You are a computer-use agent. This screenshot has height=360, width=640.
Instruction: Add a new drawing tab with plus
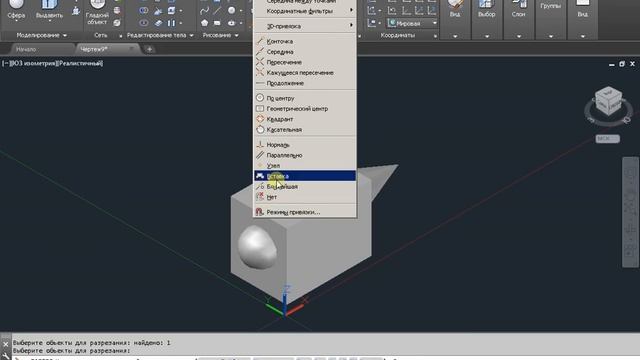[149, 49]
